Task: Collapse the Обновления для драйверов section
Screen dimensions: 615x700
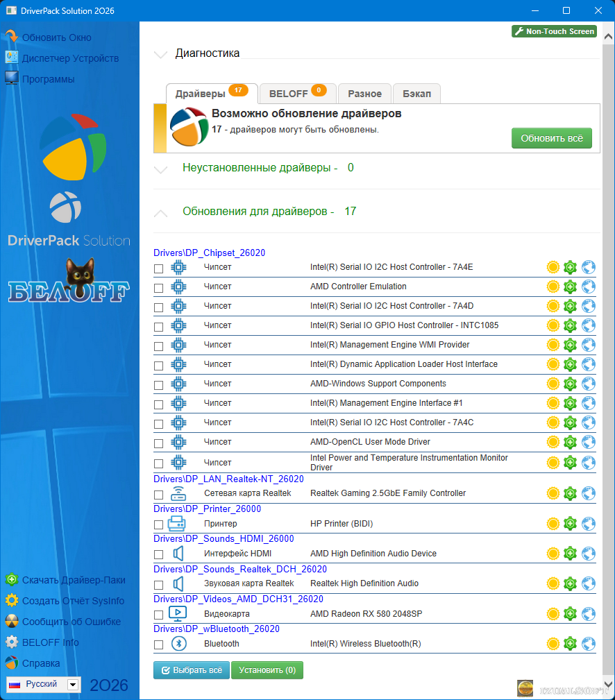Action: click(x=161, y=212)
